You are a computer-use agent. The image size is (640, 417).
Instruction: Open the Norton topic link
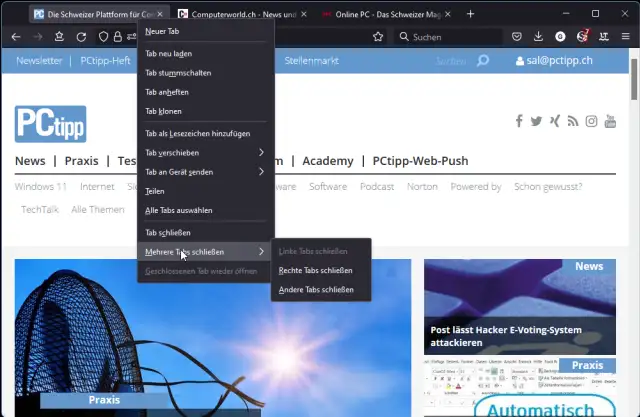pos(422,187)
